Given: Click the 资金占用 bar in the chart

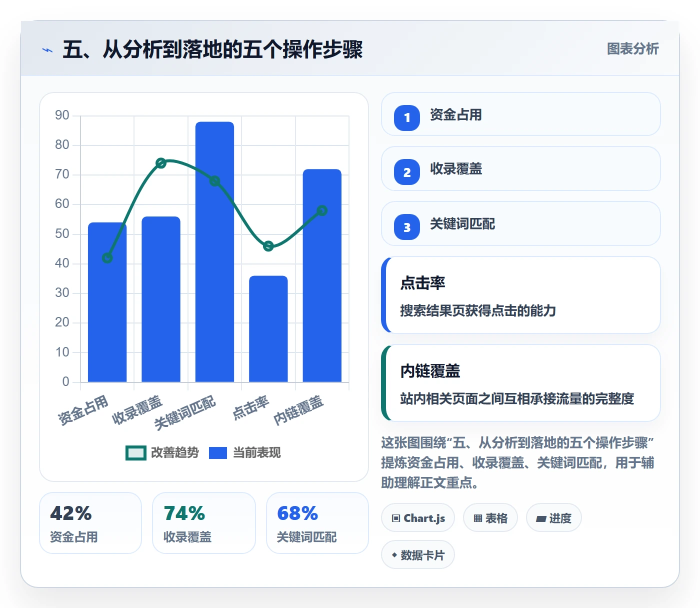Looking at the screenshot, I should (107, 302).
